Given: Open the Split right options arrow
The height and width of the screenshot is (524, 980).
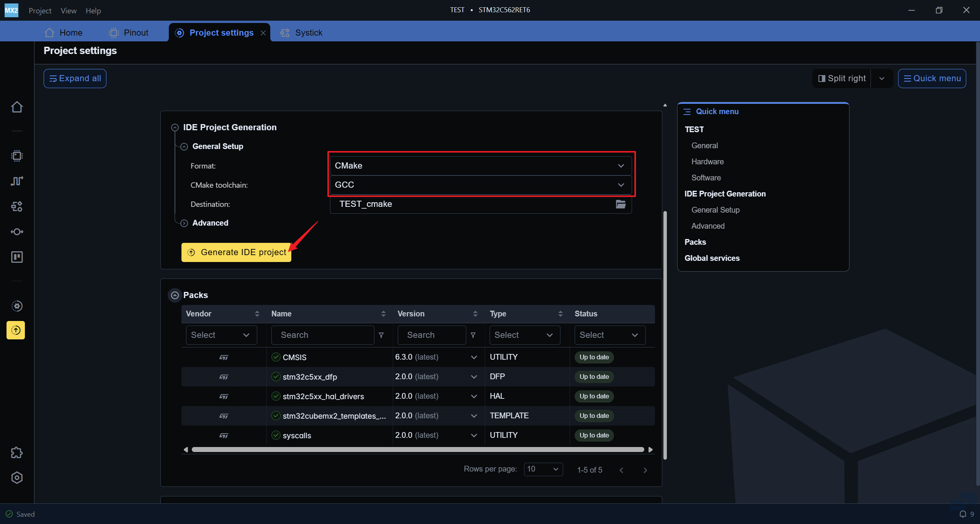Looking at the screenshot, I should point(882,79).
